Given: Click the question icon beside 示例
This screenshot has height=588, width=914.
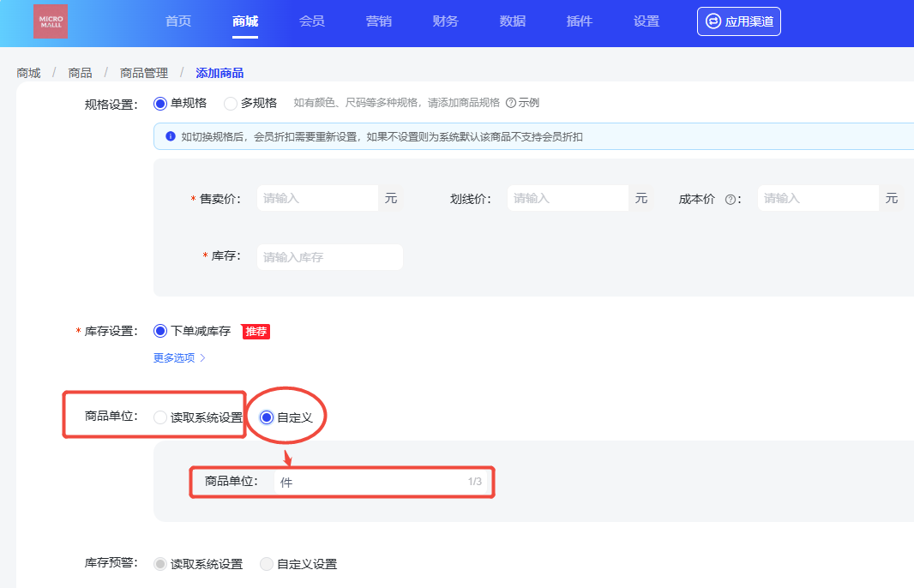Looking at the screenshot, I should [510, 103].
